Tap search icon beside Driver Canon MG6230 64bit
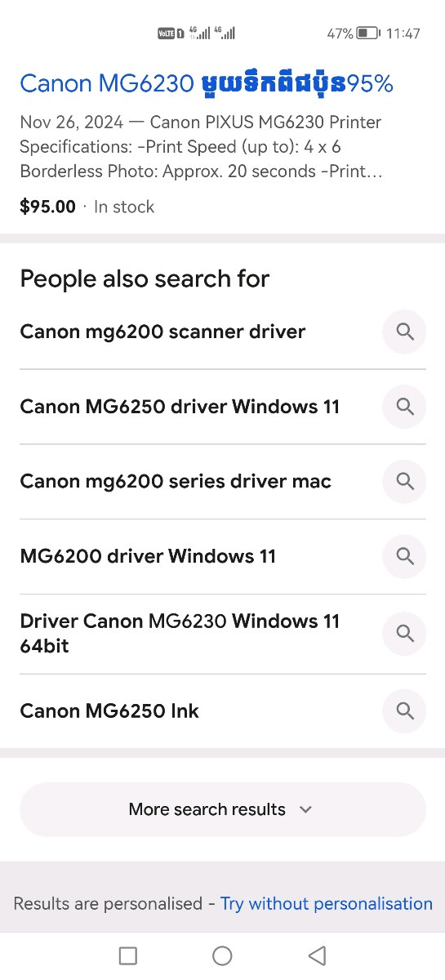The height and width of the screenshot is (980, 445). coord(404,633)
